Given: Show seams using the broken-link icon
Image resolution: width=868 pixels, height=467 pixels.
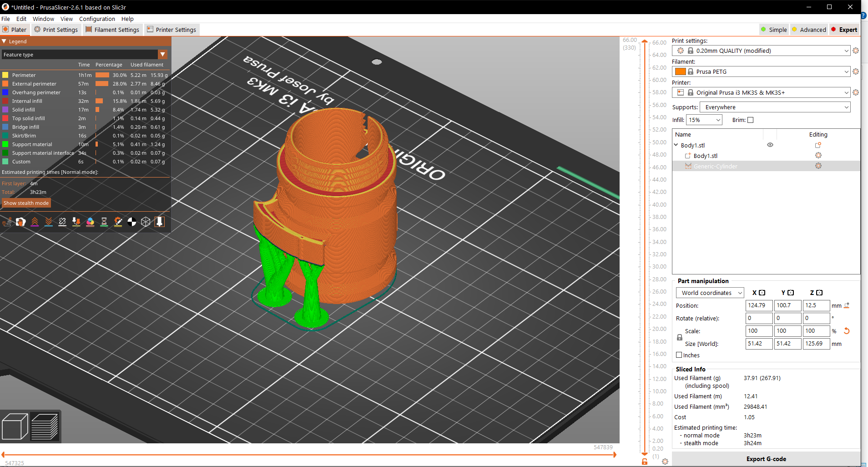Looking at the screenshot, I should tap(62, 222).
